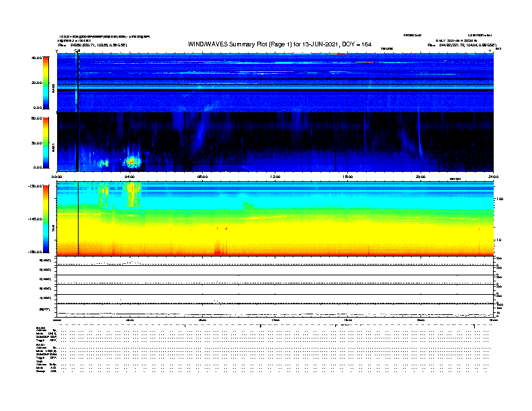Click the -160.00 label on TNR scale

point(35,252)
